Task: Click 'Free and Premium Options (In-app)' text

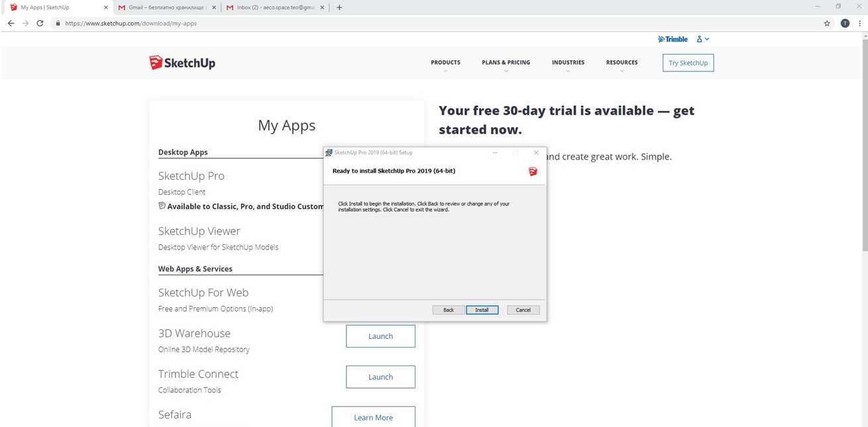Action: pyautogui.click(x=215, y=309)
